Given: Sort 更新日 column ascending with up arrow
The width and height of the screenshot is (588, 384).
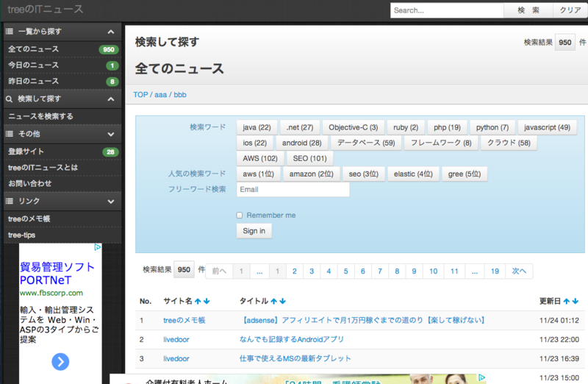Looking at the screenshot, I should coord(566,301).
